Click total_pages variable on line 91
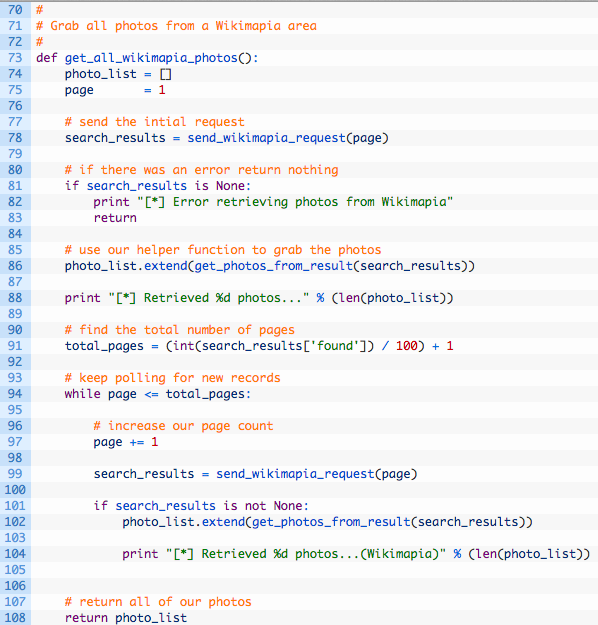This screenshot has height=625, width=598. [x=104, y=346]
